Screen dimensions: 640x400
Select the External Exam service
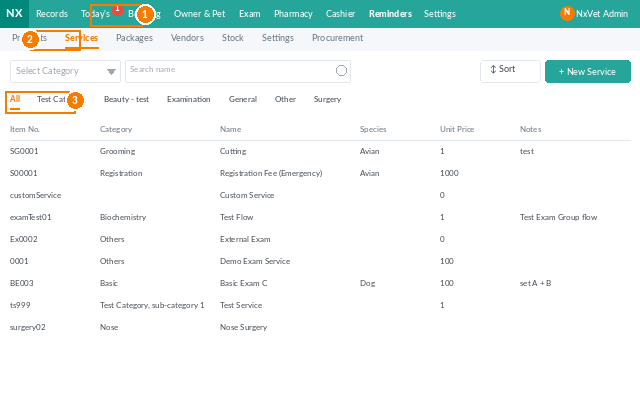[245, 240]
